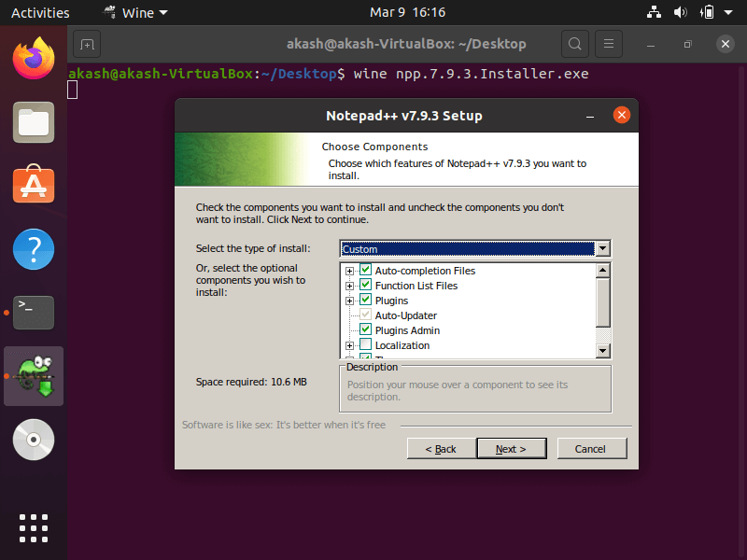Show Applications grid in dock

[34, 528]
